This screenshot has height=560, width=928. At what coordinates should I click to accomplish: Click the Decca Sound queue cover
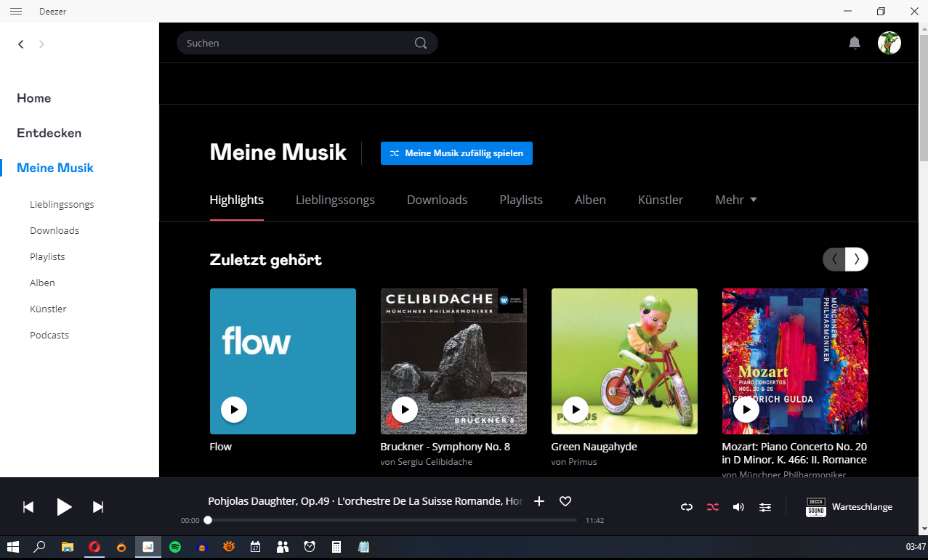pos(816,507)
